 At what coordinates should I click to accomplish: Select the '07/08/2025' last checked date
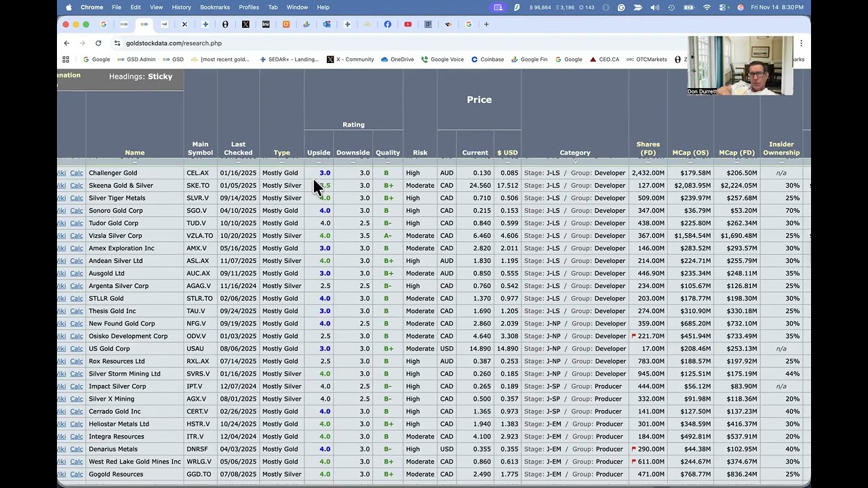point(238,474)
